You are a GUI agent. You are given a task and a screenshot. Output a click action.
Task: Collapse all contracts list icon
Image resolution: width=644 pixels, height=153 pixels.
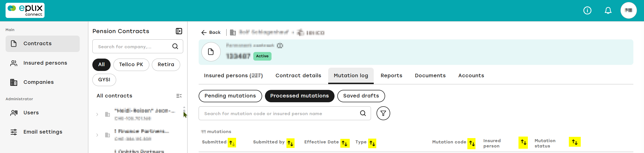point(179,96)
